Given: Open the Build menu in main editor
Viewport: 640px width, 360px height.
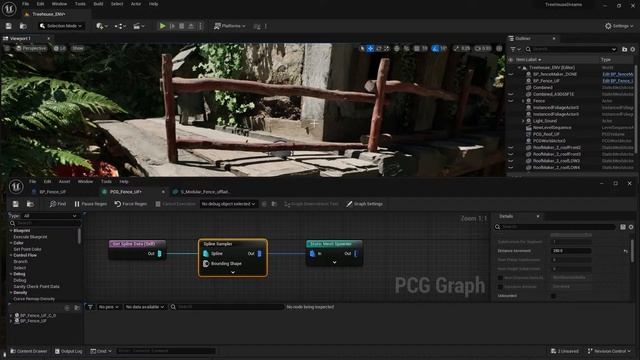Looking at the screenshot, I should tap(98, 4).
